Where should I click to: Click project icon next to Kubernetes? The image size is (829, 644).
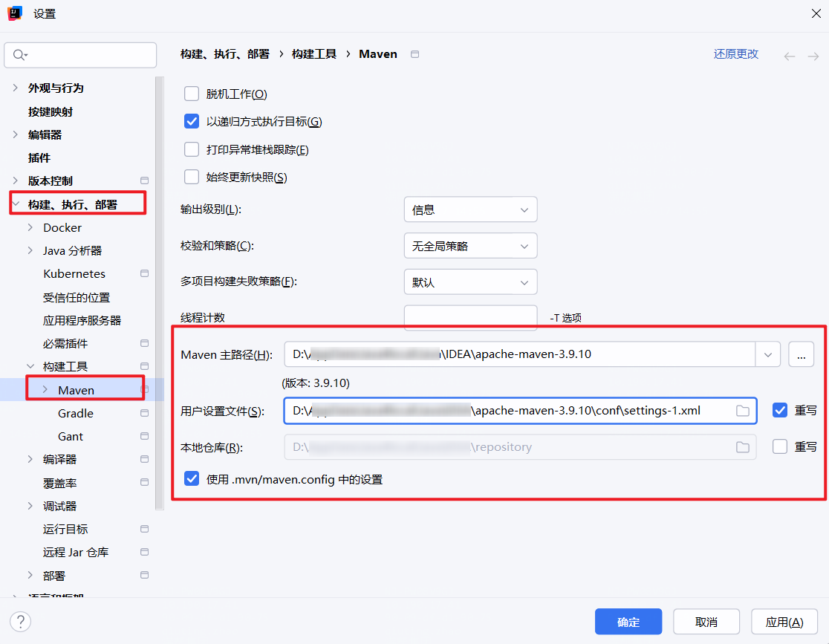click(144, 273)
